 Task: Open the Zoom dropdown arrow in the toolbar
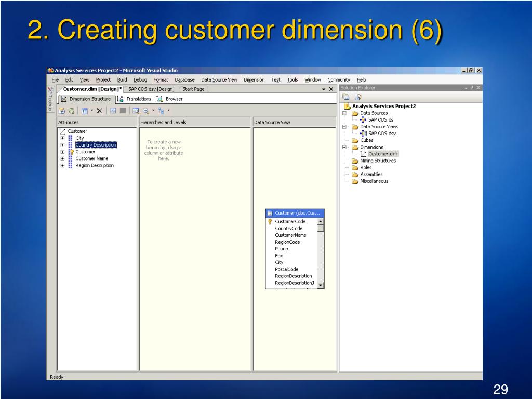pos(153,110)
